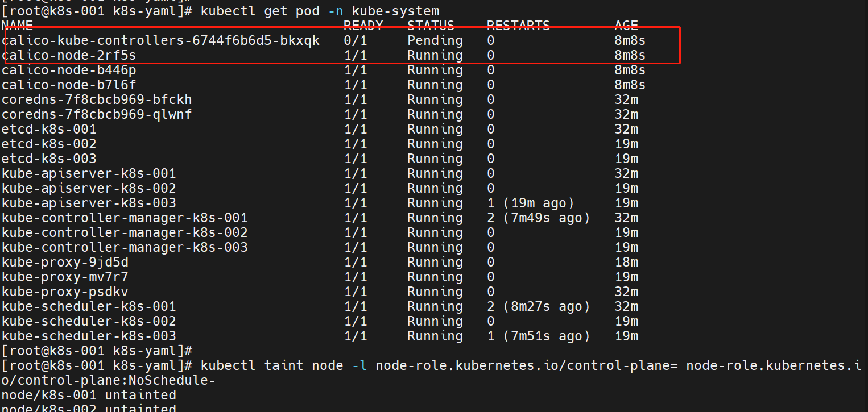Select pod name calico-node-2rf5s
The width and height of the screenshot is (868, 412).
point(69,55)
